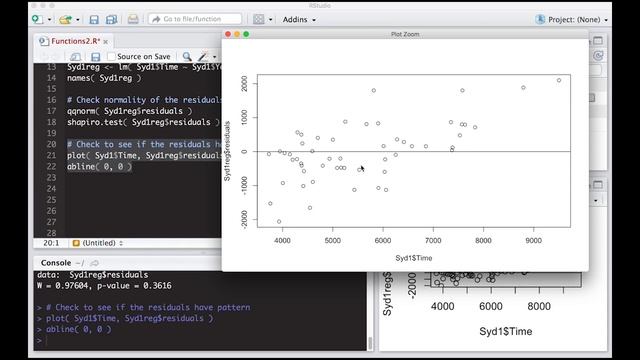This screenshot has height=360, width=640.
Task: Click console line plot( Syd1$Time, Syd1reg$residuals )
Action: [129, 318]
